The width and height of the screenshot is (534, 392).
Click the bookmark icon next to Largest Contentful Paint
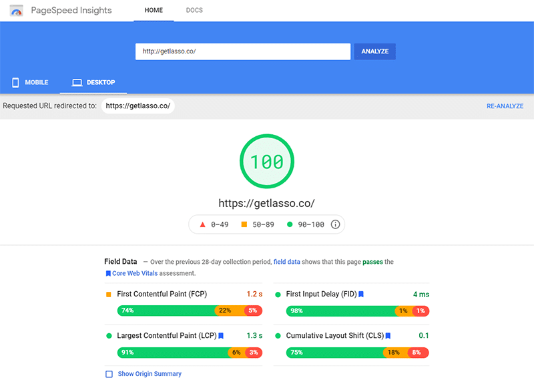[x=221, y=336]
